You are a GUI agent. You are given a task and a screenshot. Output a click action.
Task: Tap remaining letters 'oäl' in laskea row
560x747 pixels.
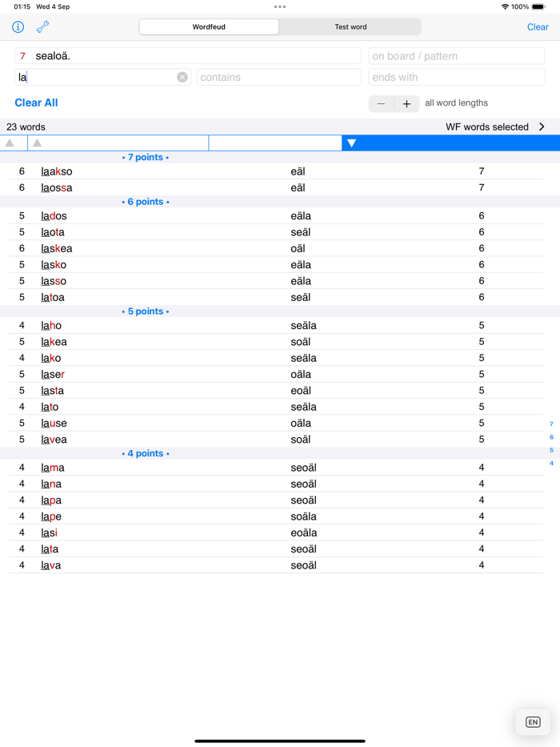tap(298, 248)
